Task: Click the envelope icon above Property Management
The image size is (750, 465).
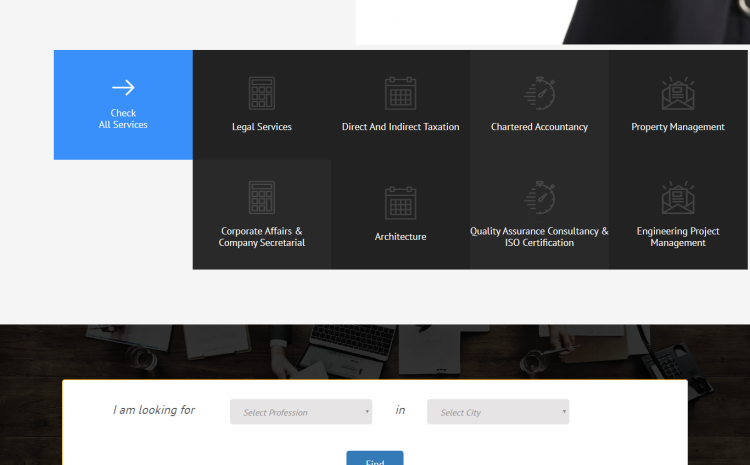Action: pos(678,93)
